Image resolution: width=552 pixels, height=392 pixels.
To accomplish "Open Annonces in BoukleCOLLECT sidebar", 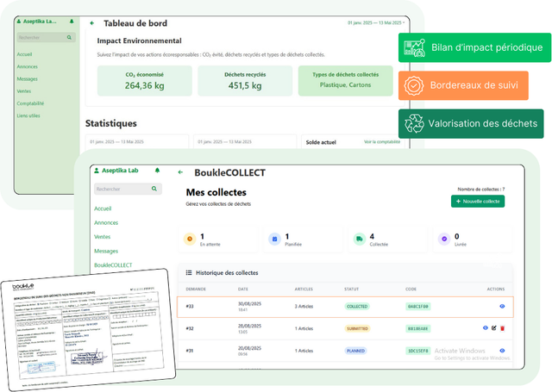I will point(106,222).
